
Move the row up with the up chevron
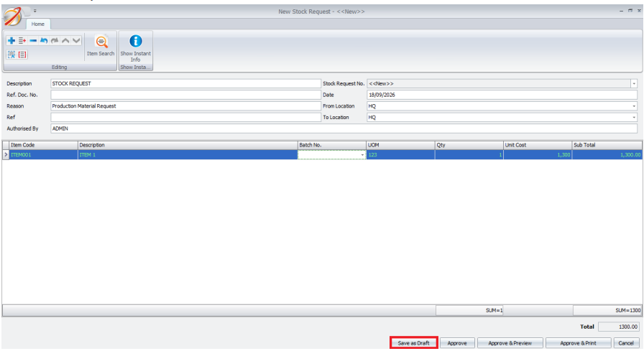65,41
